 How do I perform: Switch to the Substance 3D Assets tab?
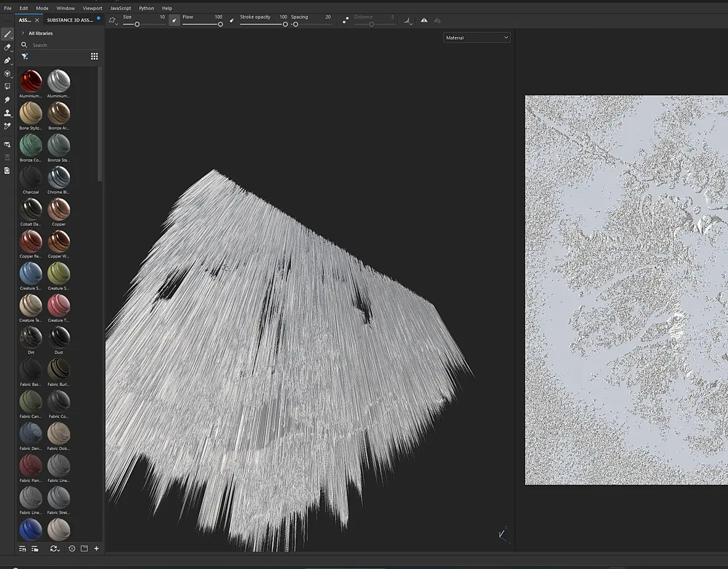pyautogui.click(x=70, y=20)
